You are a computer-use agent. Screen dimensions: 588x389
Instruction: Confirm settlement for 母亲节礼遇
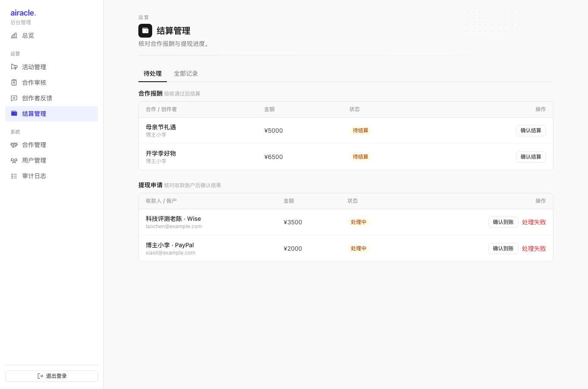[531, 131]
